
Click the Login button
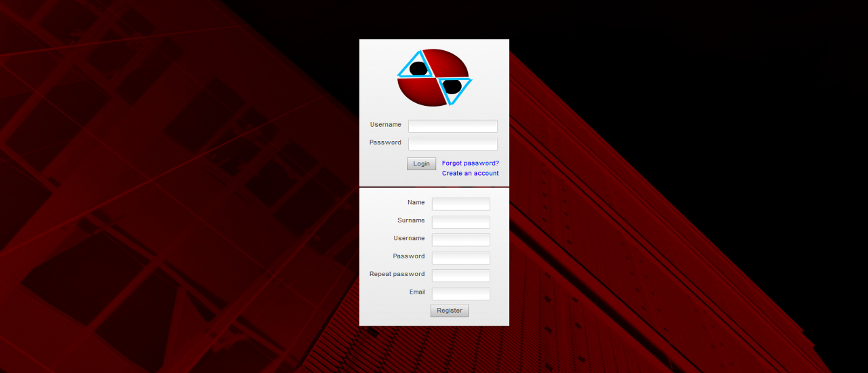coord(421,163)
